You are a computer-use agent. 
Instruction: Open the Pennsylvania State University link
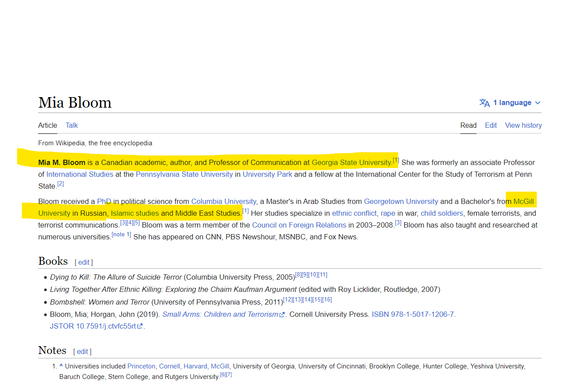[x=184, y=174]
